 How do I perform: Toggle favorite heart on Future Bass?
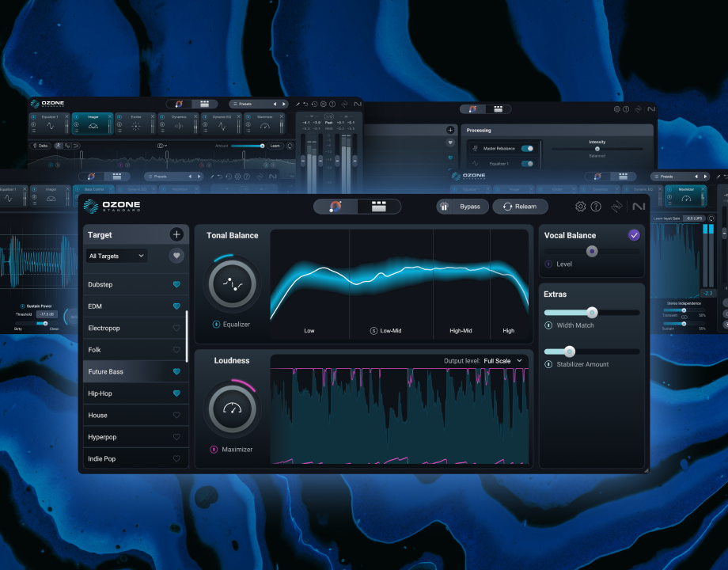coord(176,371)
